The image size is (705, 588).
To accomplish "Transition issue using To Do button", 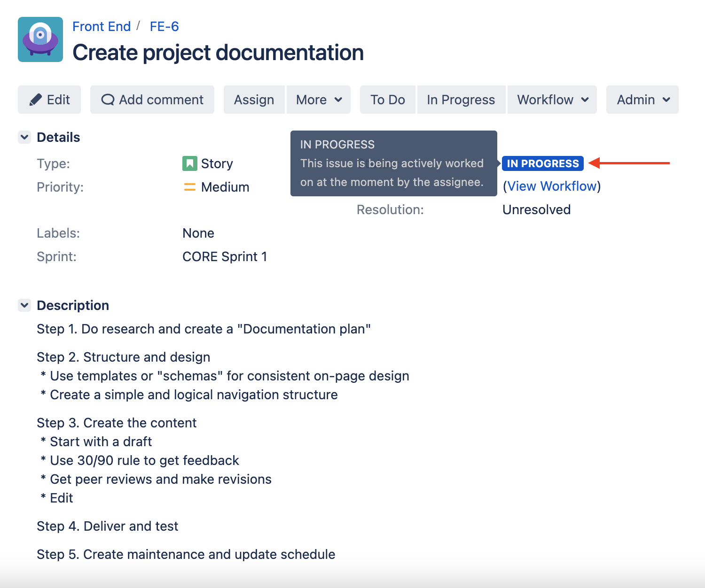I will [x=387, y=100].
